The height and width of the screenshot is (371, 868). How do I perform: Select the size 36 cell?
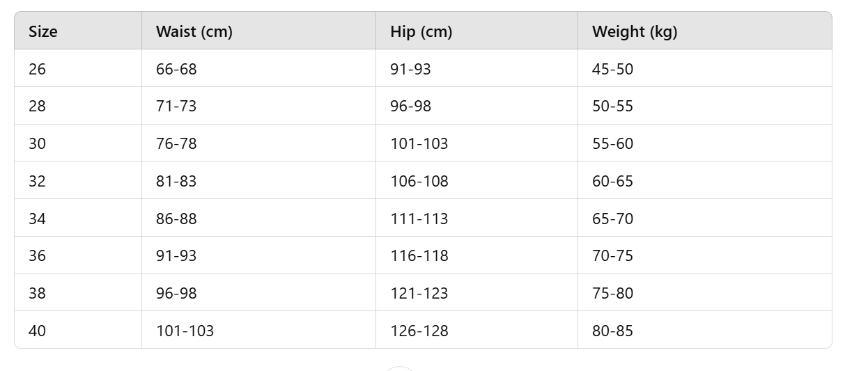(78, 255)
